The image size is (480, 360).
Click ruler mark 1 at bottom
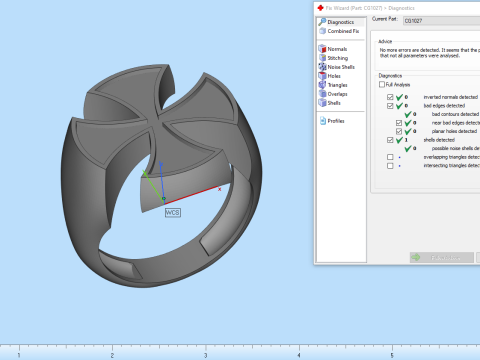tap(19, 355)
